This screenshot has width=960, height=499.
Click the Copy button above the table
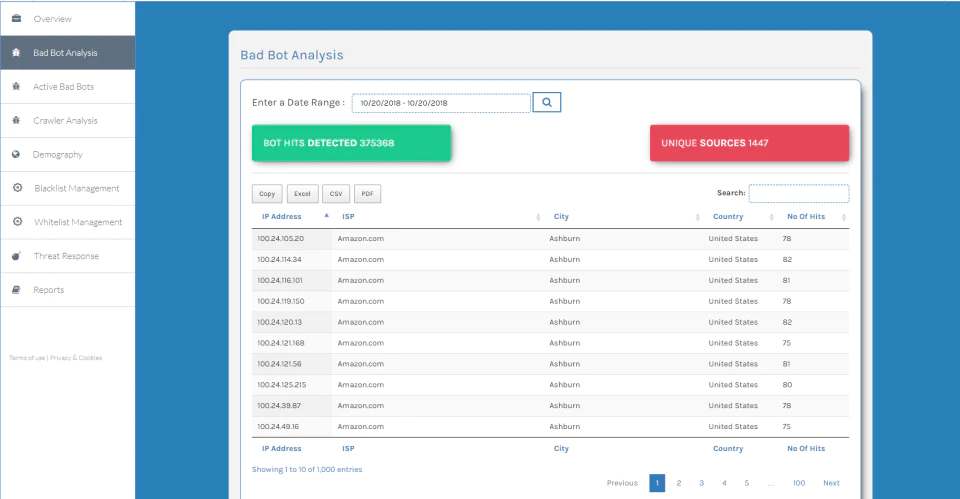[267, 193]
